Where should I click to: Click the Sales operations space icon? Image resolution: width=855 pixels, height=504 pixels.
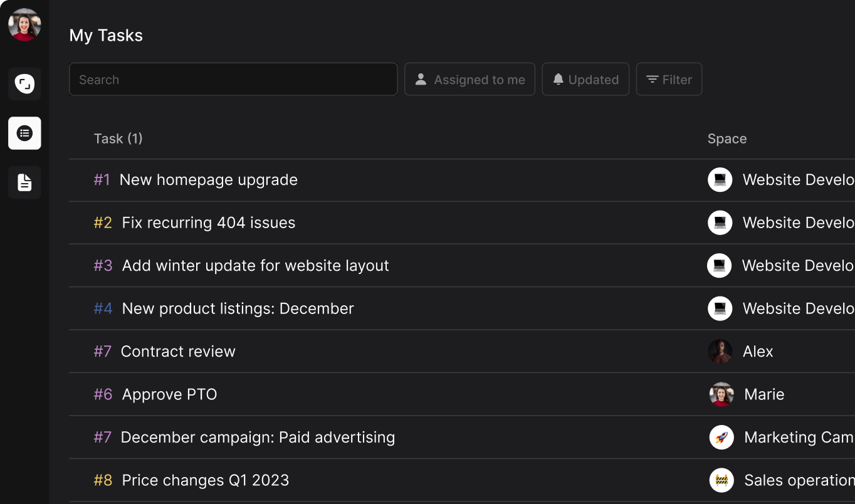pyautogui.click(x=721, y=480)
